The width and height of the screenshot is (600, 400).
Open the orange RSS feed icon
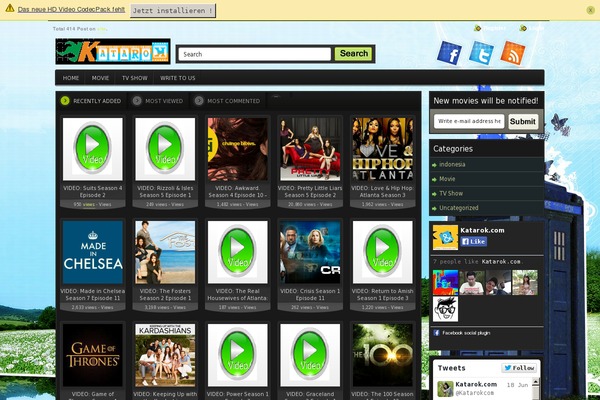(x=513, y=53)
